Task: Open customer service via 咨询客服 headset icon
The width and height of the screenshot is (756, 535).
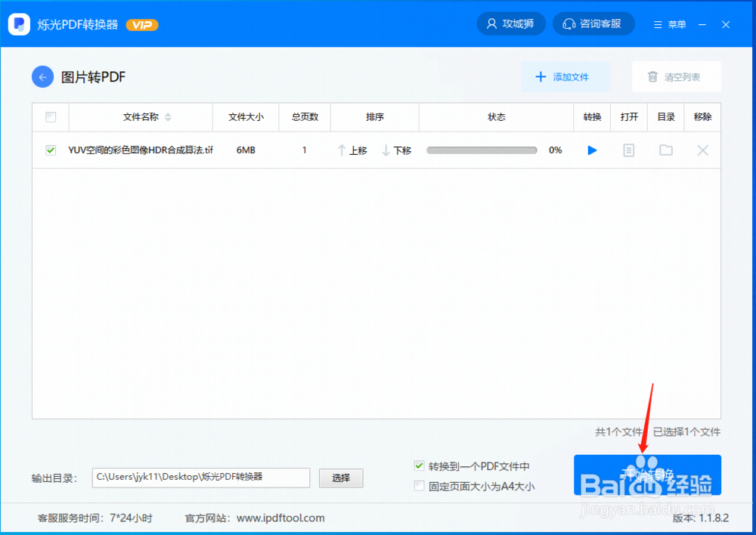Action: tap(593, 23)
